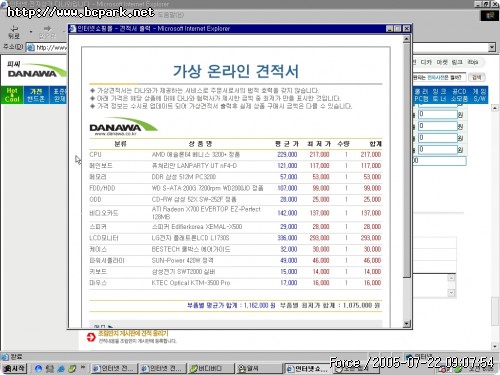Click the 검색 search button
This screenshot has height=375, width=500.
(x=476, y=77)
